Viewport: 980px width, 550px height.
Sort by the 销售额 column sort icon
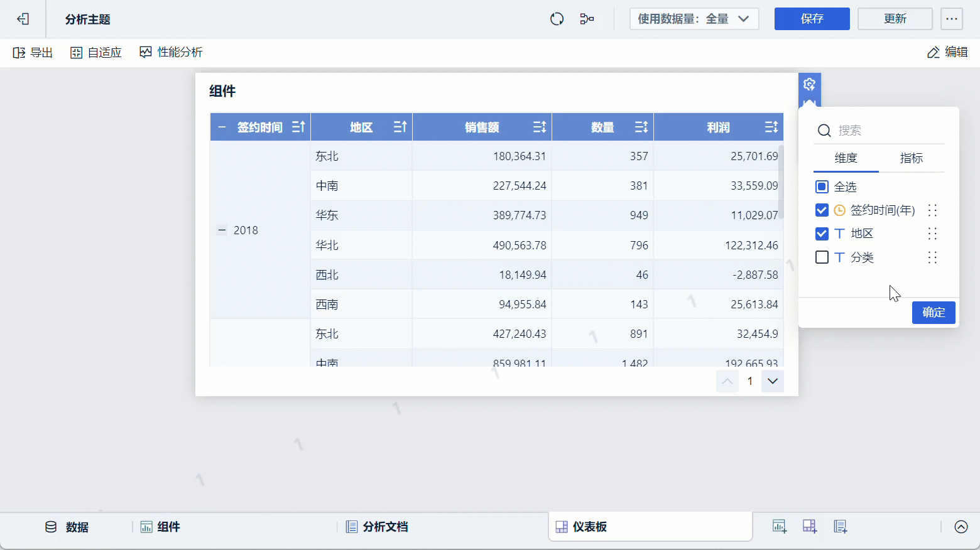pyautogui.click(x=540, y=127)
